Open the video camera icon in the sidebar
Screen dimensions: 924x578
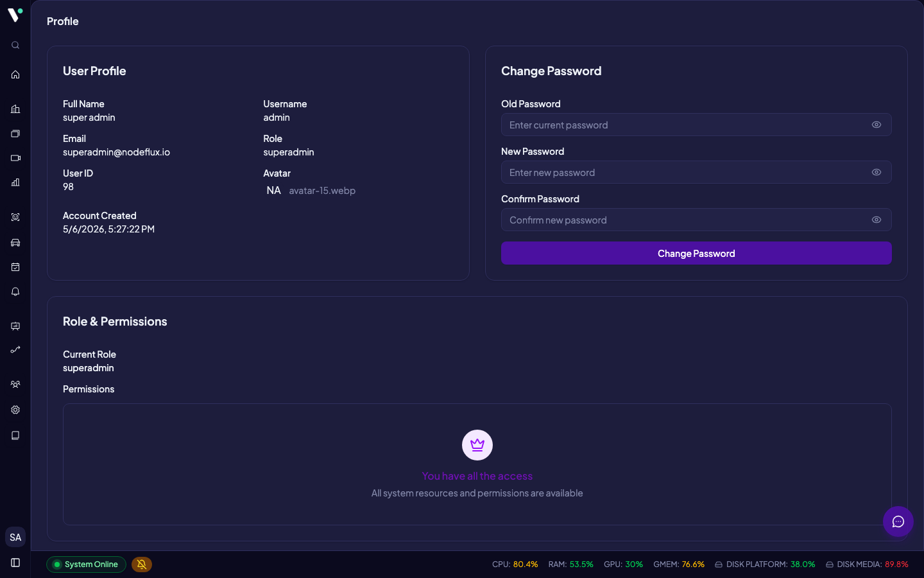pyautogui.click(x=15, y=158)
